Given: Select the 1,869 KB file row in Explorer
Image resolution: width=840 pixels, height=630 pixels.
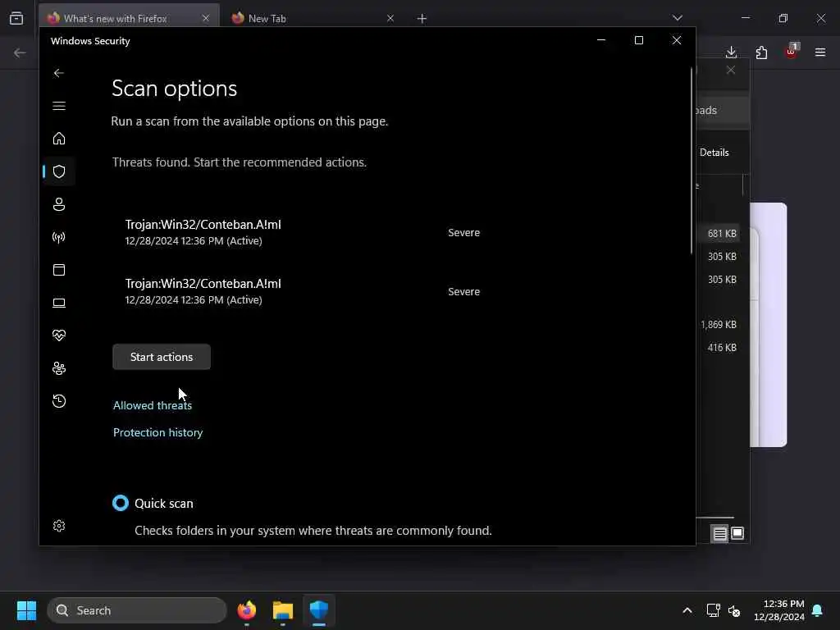Looking at the screenshot, I should [x=718, y=325].
